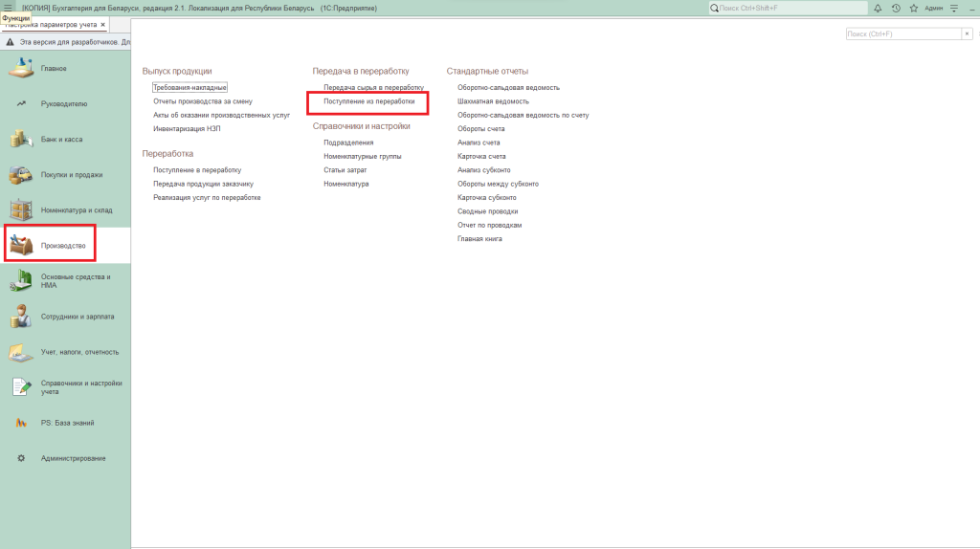Clear the function panel search field
Image resolution: width=980 pixels, height=549 pixels.
966,33
